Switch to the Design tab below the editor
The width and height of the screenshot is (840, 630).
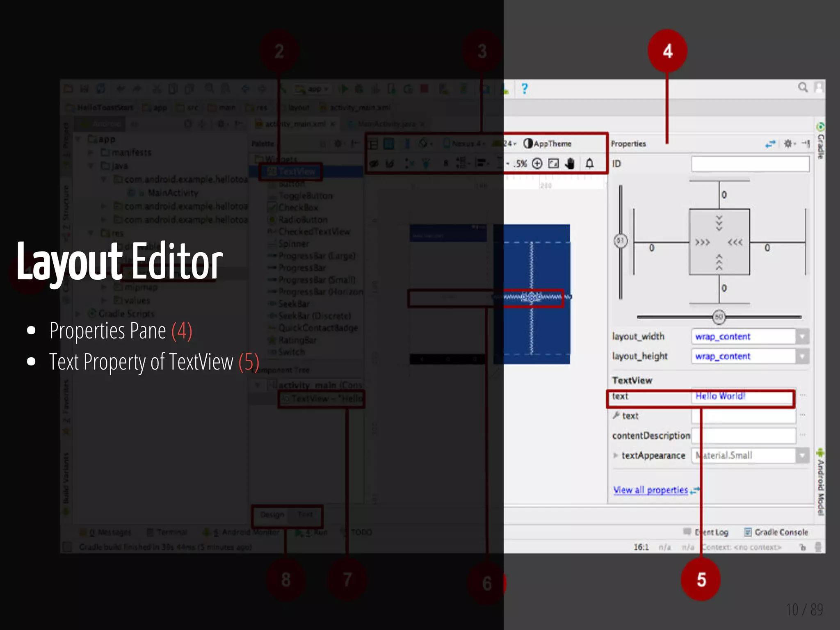(272, 514)
